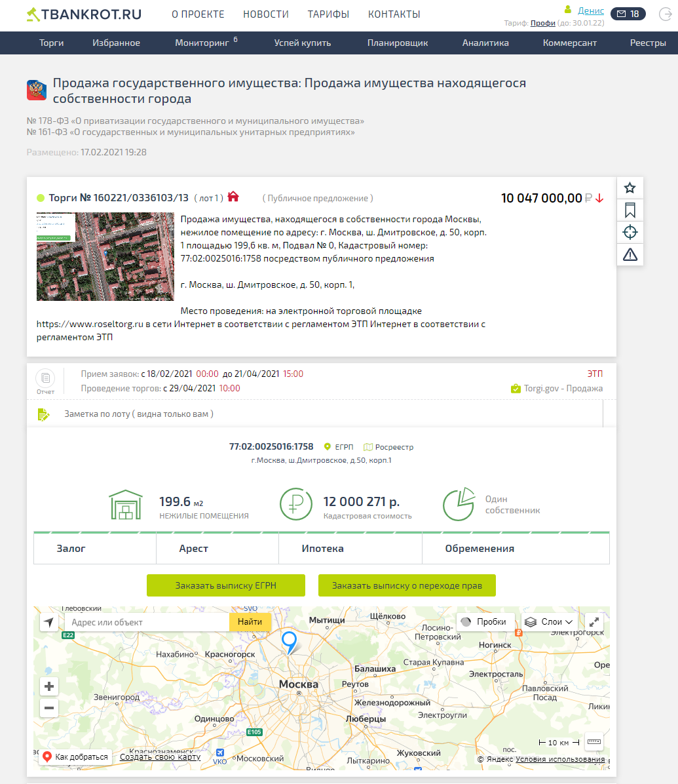Open О ПРОЕКТЕ menu item
Image resolution: width=678 pixels, height=784 pixels.
pyautogui.click(x=198, y=14)
